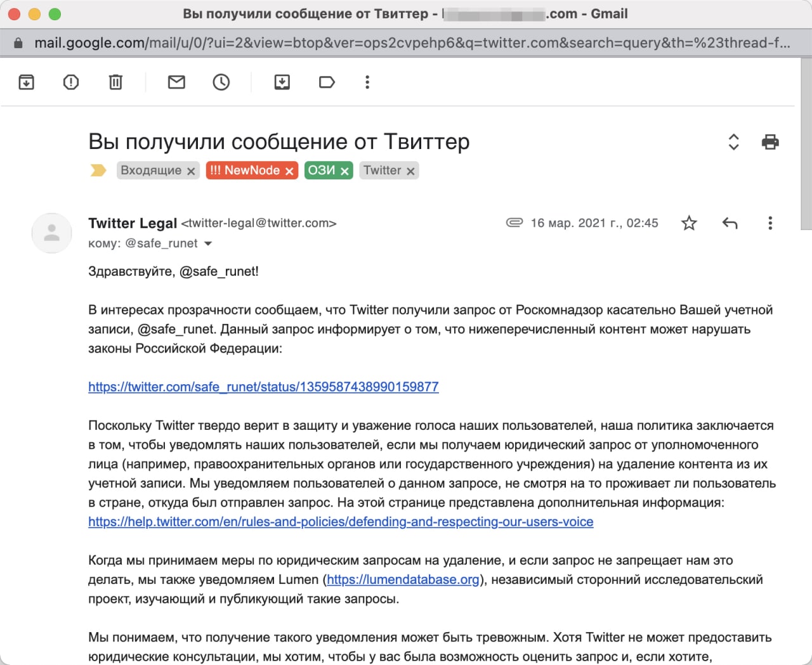This screenshot has height=665, width=812.
Task: Move the email using the Move to icon
Action: [x=282, y=82]
